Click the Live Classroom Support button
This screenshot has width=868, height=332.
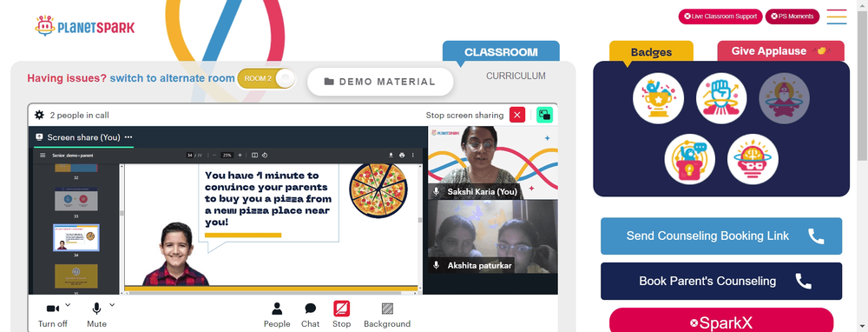click(720, 17)
